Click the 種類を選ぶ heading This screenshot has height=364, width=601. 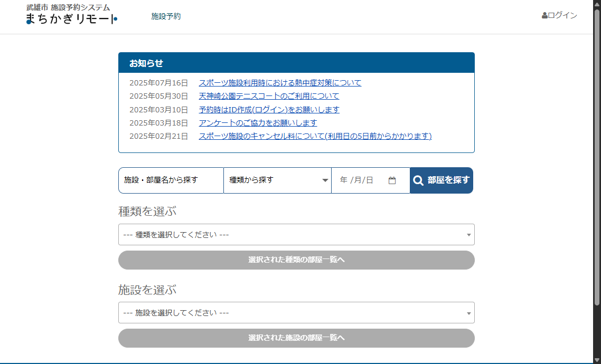click(147, 212)
